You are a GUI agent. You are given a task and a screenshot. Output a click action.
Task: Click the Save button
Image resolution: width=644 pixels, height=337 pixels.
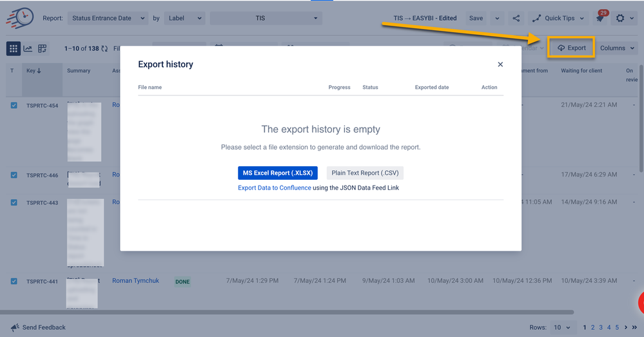click(x=476, y=18)
